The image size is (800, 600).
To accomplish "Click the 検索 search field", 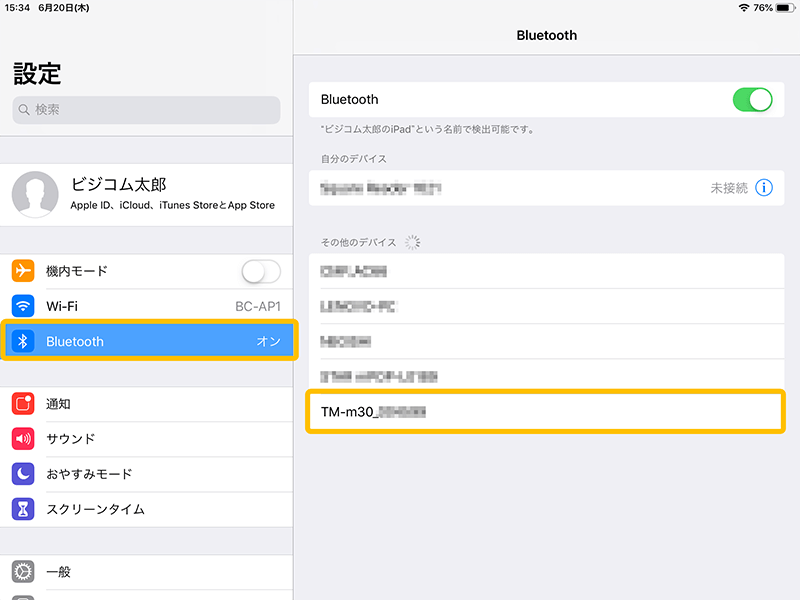I will click(x=146, y=110).
